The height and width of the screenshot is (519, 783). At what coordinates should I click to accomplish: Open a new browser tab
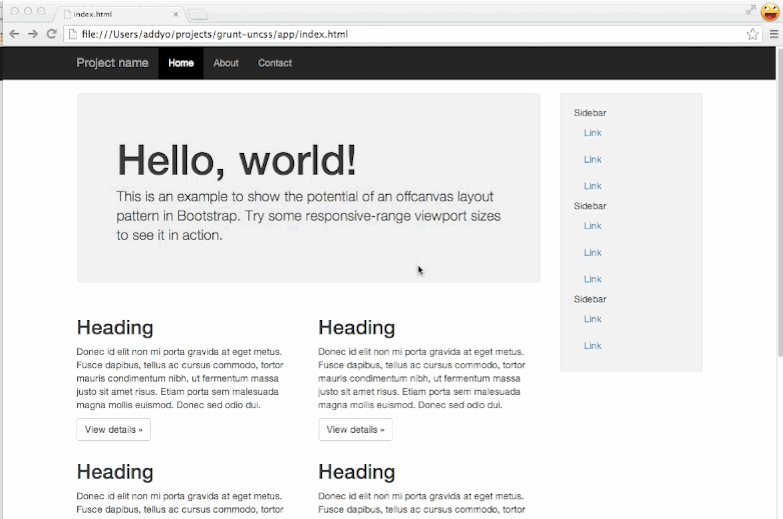point(198,15)
